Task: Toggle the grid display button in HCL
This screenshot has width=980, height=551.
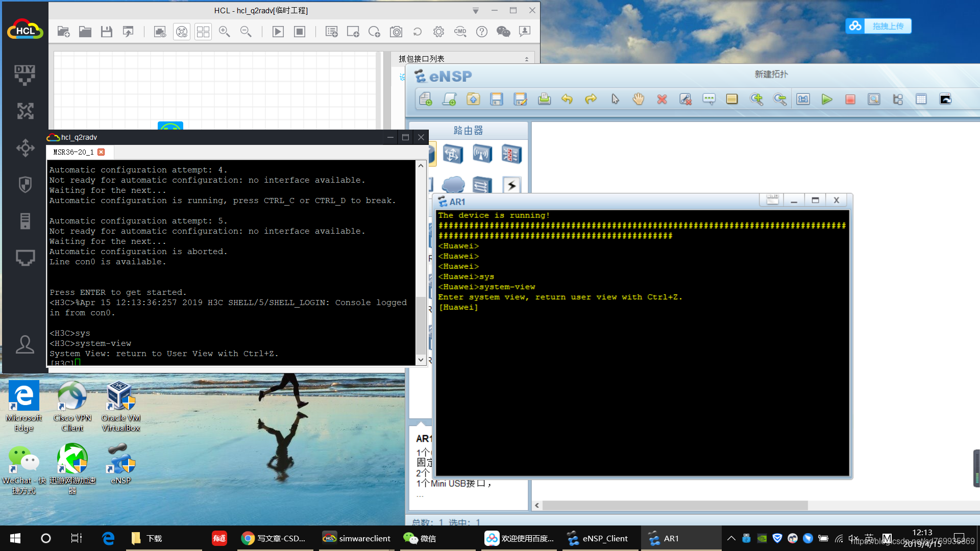Action: coord(203,32)
